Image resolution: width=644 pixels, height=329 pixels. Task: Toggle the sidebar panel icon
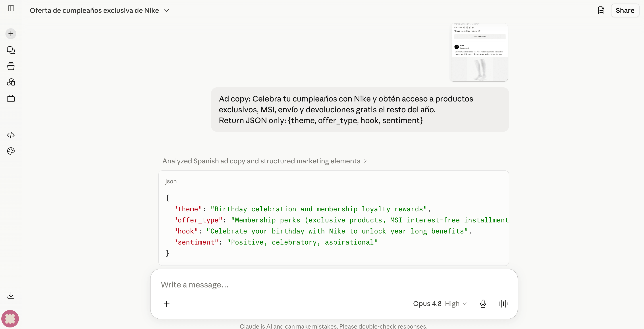click(x=11, y=8)
